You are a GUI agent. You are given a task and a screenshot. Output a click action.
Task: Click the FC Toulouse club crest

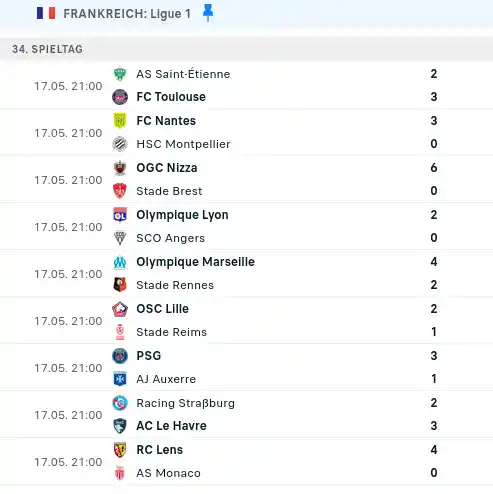[120, 97]
